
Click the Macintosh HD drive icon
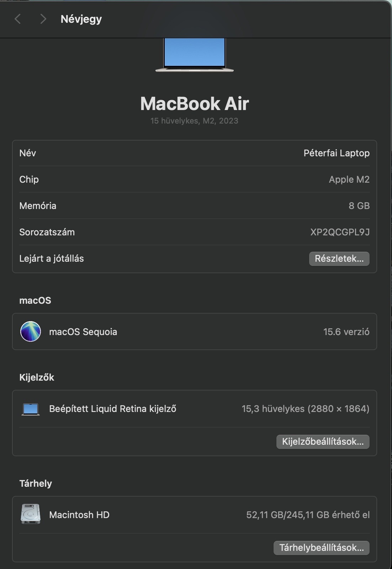pos(31,514)
